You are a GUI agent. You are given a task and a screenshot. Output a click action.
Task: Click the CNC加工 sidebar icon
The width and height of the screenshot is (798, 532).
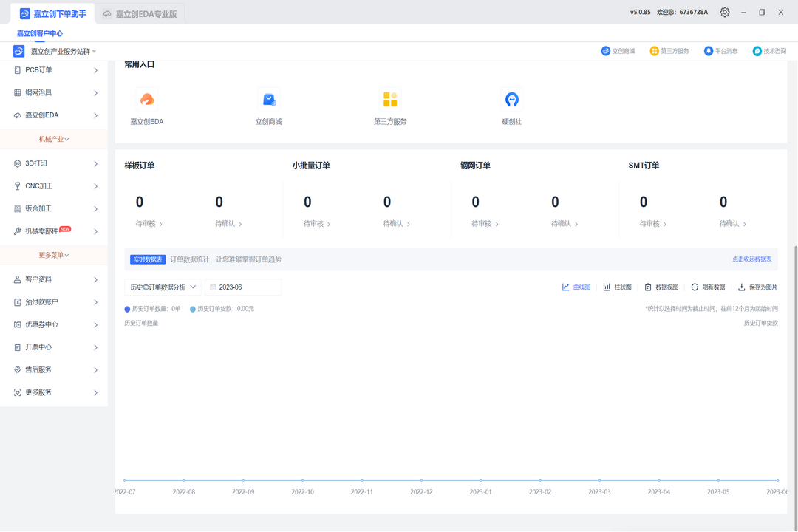17,186
